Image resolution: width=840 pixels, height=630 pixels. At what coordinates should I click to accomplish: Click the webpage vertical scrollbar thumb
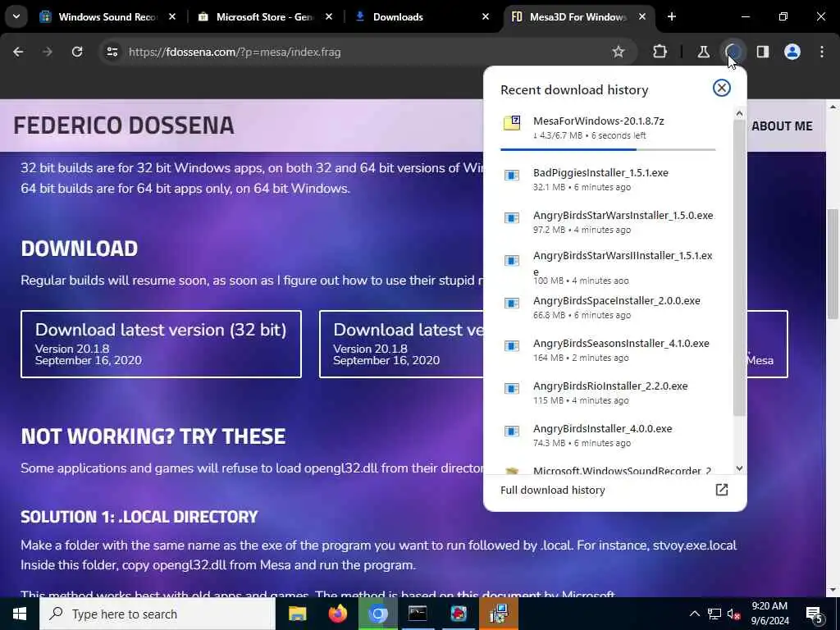[x=833, y=263]
